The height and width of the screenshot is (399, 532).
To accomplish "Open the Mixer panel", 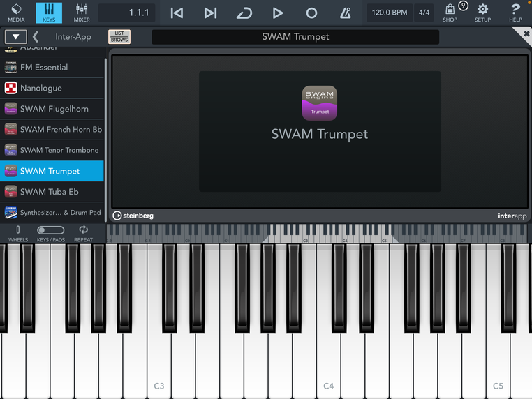I will coord(82,13).
